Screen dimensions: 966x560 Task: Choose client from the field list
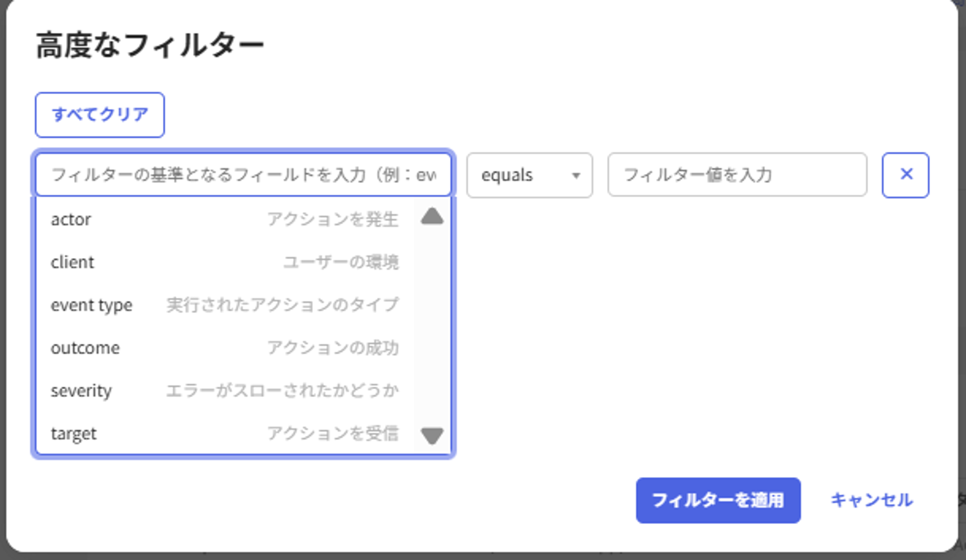[x=72, y=262]
